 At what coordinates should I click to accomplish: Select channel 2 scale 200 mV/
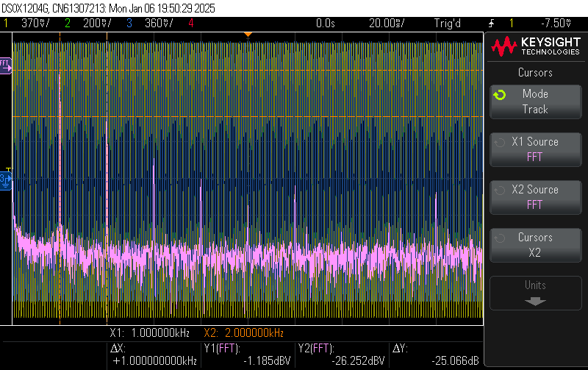(97, 24)
